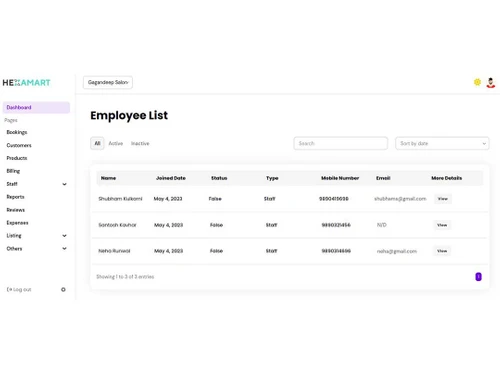Open the Gagandeep Salon selector
This screenshot has height=375, width=500.
point(108,82)
